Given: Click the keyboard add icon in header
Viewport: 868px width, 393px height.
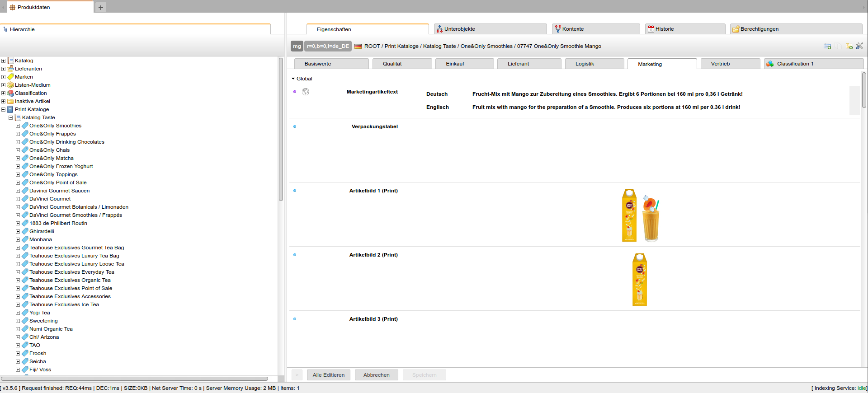Looking at the screenshot, I should click(x=827, y=46).
